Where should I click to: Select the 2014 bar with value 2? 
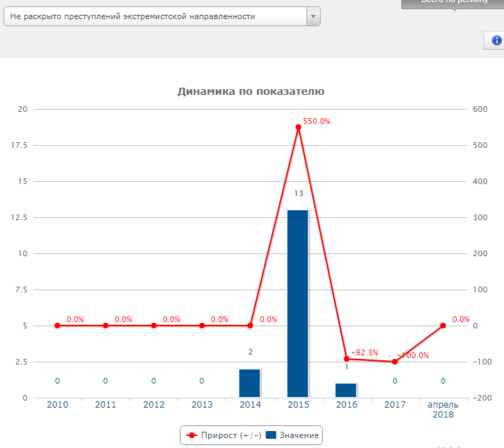[250, 383]
